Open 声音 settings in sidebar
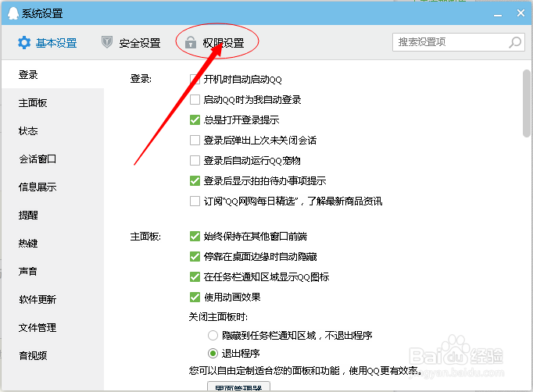 [x=52, y=272]
